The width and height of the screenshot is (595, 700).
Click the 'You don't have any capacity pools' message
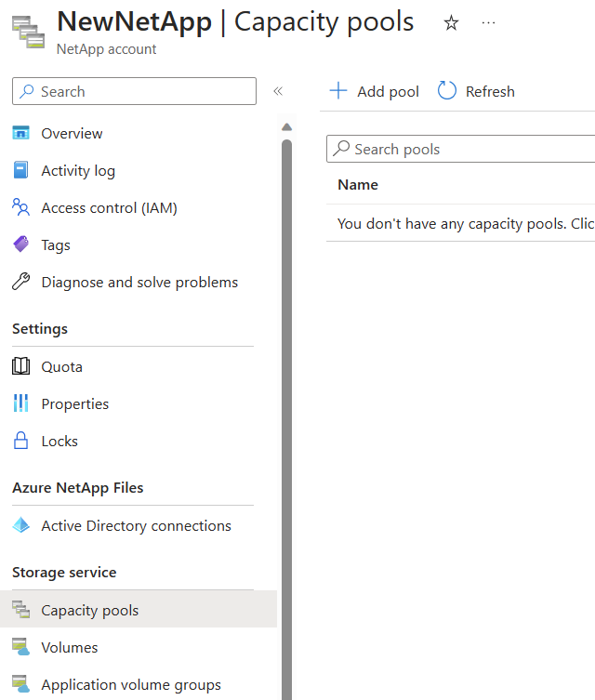coord(466,223)
